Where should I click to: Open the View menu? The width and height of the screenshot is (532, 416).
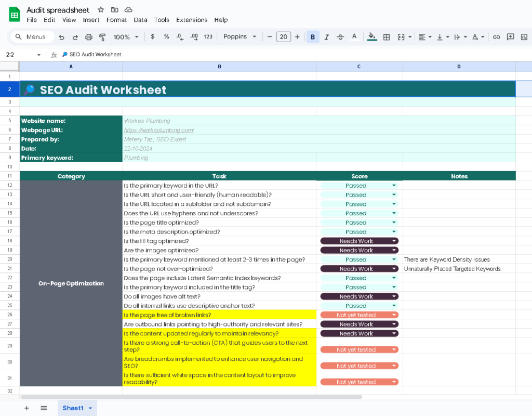[69, 20]
